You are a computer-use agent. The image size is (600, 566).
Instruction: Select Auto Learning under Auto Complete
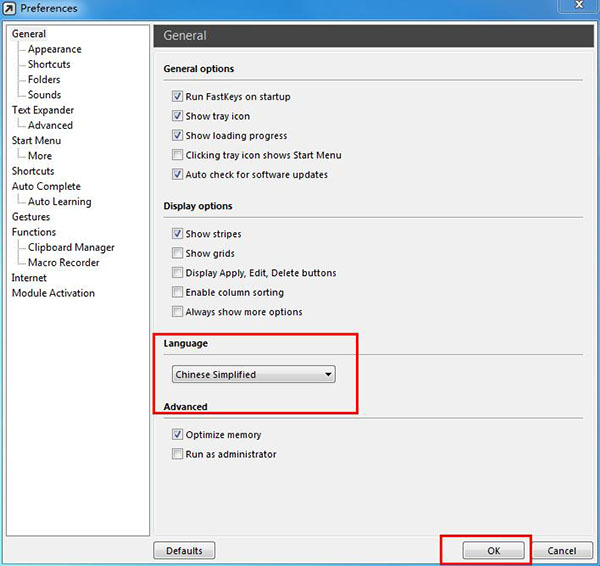tap(59, 201)
